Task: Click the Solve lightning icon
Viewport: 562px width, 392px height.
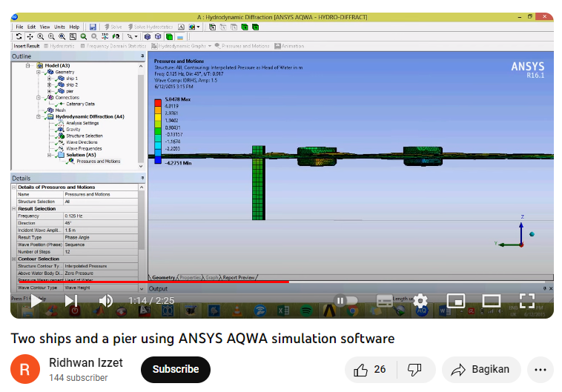Action: pos(107,27)
